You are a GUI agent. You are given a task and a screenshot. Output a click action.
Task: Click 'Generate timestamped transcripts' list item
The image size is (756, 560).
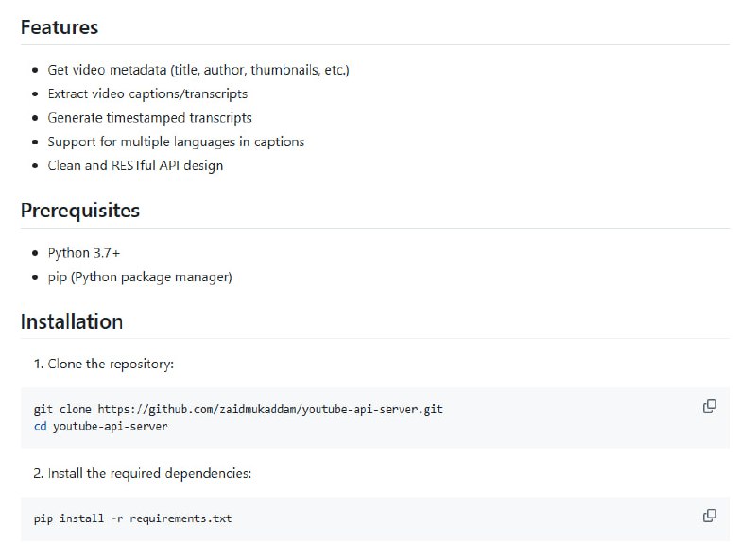click(149, 118)
